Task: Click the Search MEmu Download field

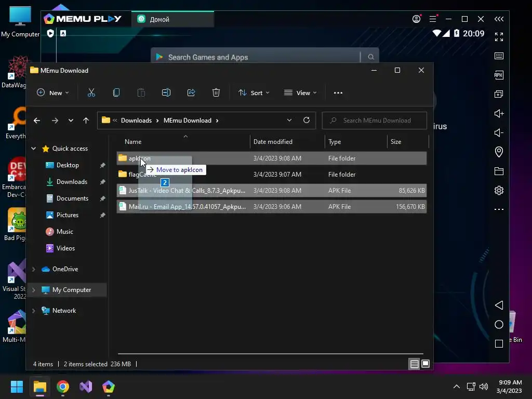Action: click(x=374, y=121)
